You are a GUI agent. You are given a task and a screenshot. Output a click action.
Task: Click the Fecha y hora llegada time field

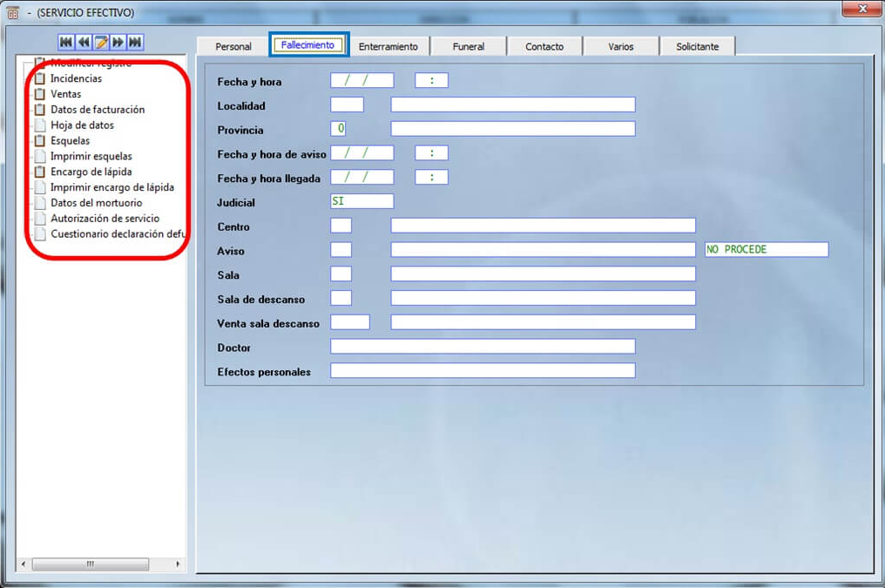(x=432, y=177)
